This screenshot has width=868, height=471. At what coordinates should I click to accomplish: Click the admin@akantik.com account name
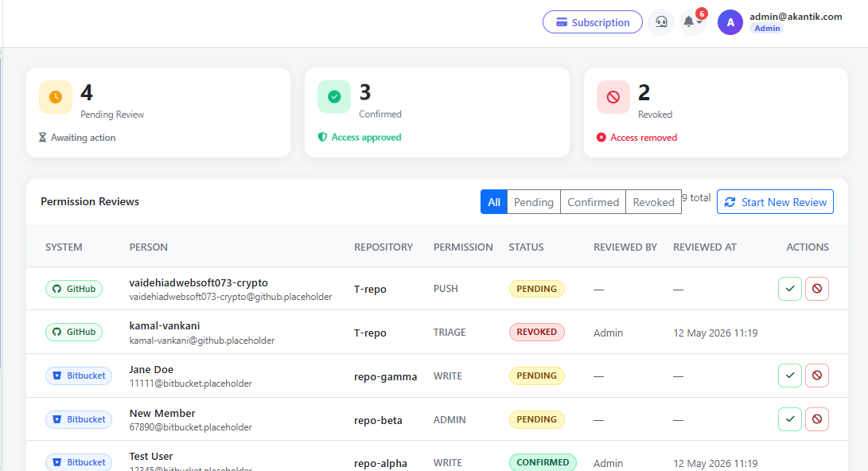[x=796, y=17]
